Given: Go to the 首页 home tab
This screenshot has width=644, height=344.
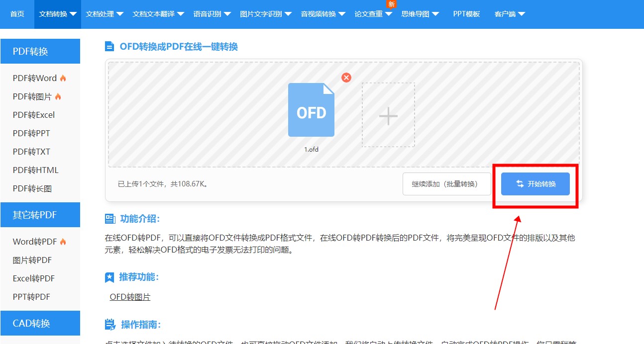Looking at the screenshot, I should [17, 14].
